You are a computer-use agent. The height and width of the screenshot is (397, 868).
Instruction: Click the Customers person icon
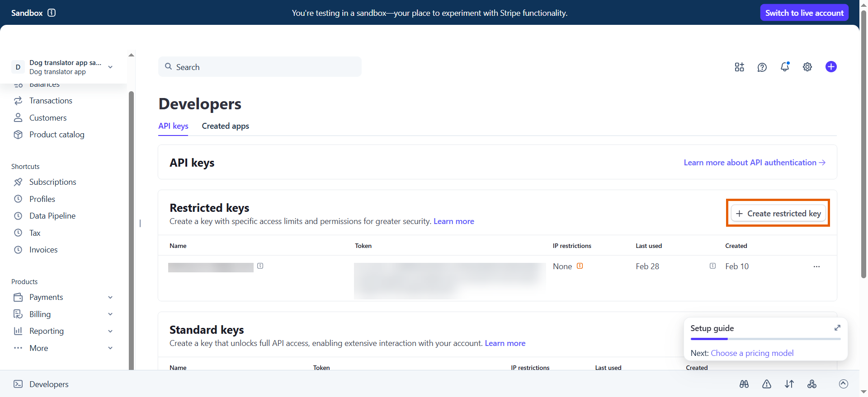coord(18,118)
